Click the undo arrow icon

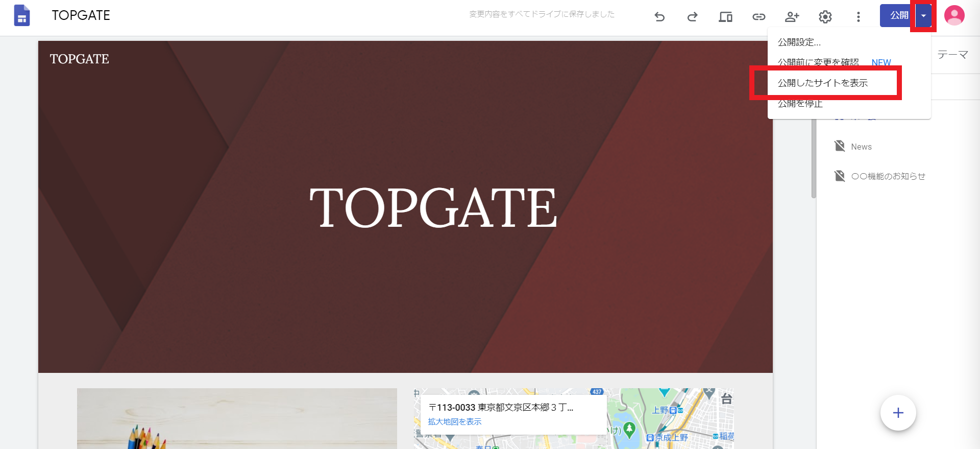coord(659,17)
